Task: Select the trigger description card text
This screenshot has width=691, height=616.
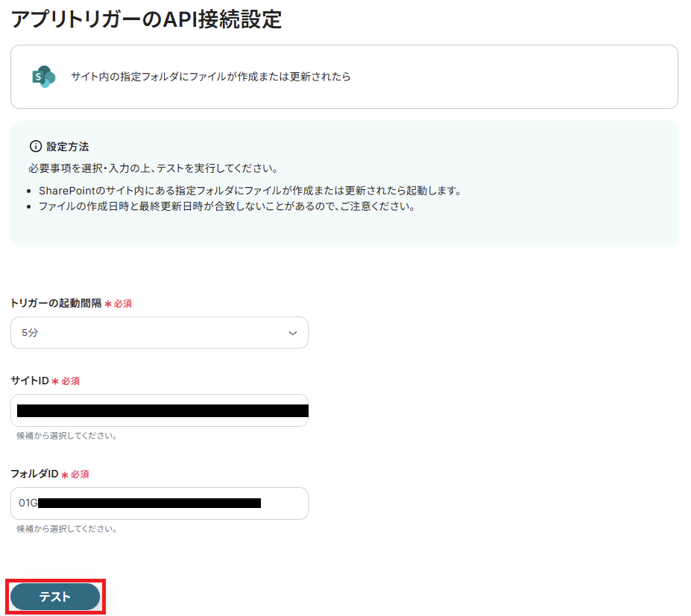Action: (x=211, y=77)
